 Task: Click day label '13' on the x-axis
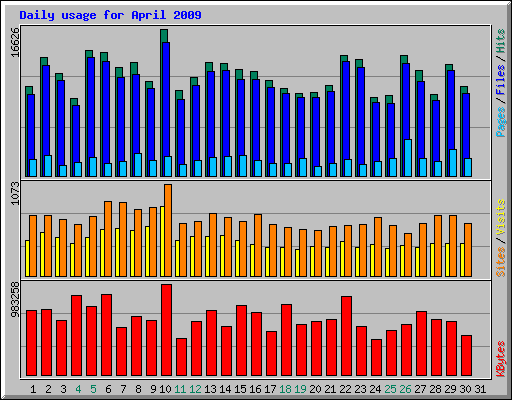click(210, 389)
